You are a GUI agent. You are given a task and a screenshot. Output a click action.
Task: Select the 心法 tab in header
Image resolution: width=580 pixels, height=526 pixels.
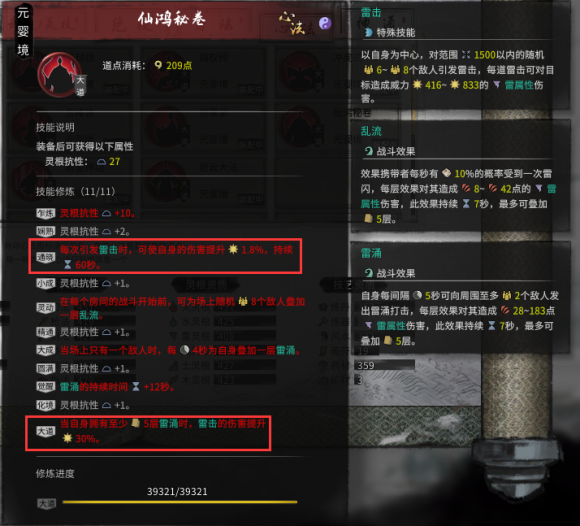click(292, 23)
